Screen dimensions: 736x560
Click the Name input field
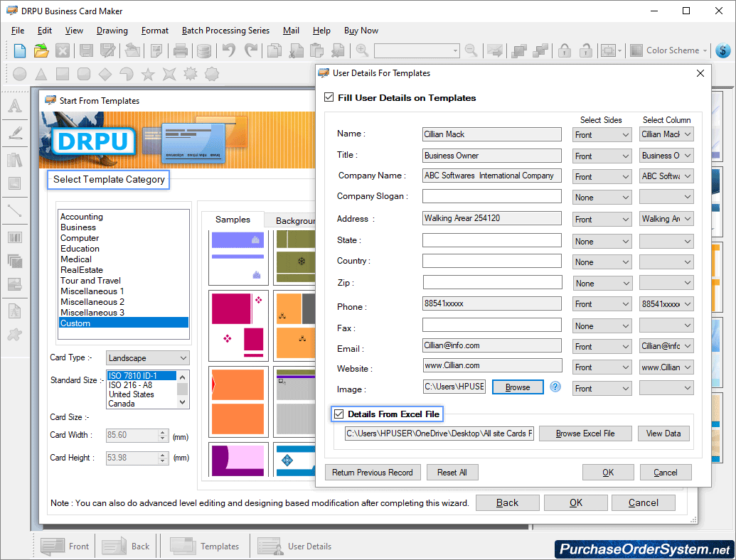pyautogui.click(x=492, y=134)
